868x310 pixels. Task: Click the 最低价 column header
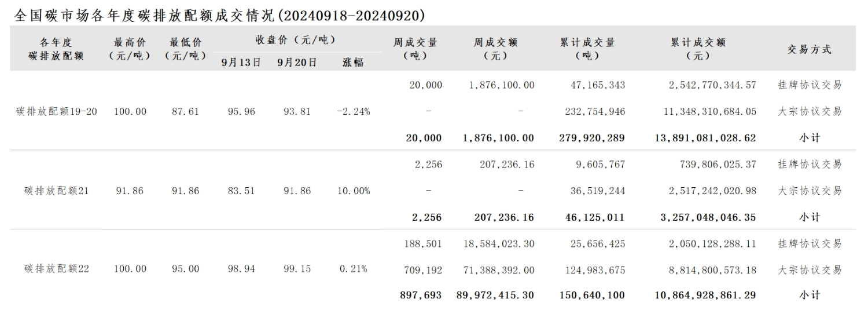tap(186, 49)
